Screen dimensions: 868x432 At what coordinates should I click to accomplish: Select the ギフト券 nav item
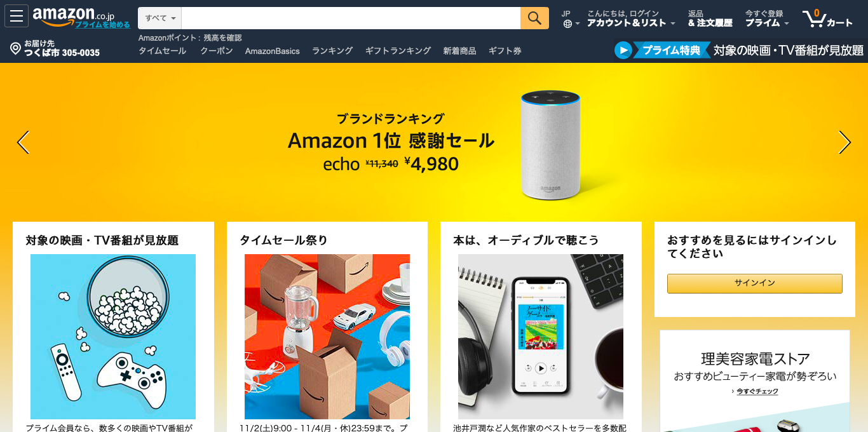click(505, 51)
